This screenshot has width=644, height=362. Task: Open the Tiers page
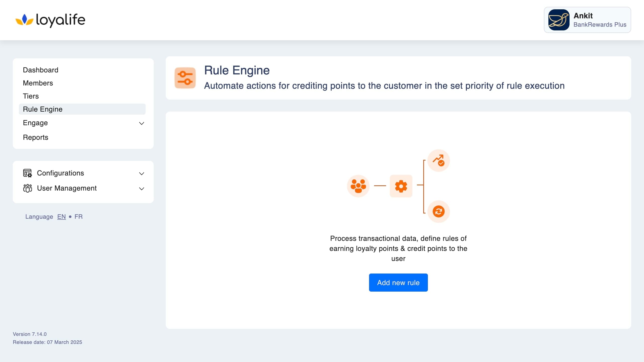pos(31,96)
